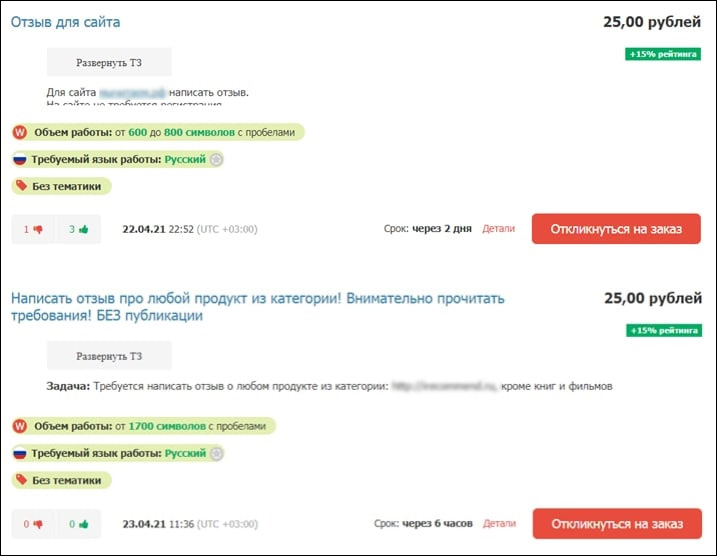Open "Детали" next to the "через 2 дня" deadline
717x556 pixels.
[498, 229]
